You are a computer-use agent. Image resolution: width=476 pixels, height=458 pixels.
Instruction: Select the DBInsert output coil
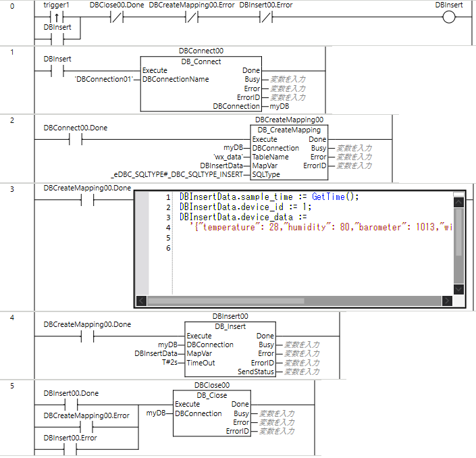click(x=449, y=18)
